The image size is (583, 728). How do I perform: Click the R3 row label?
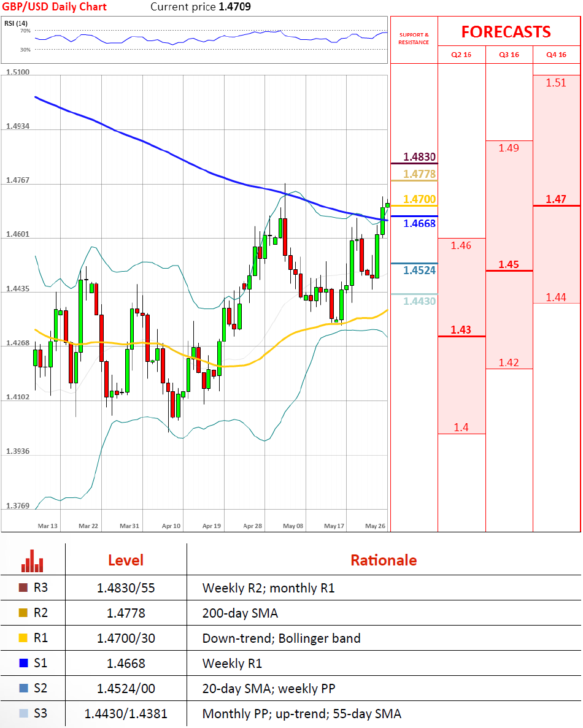pos(41,588)
